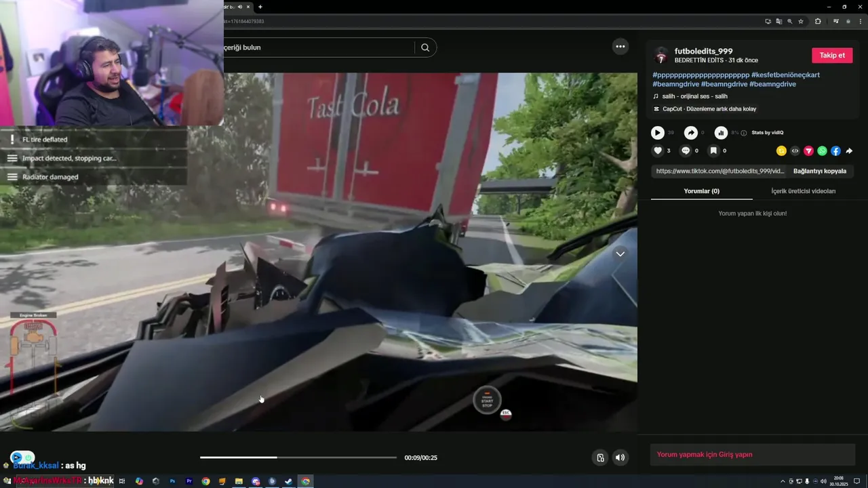Click the browser tab close X

[248, 7]
